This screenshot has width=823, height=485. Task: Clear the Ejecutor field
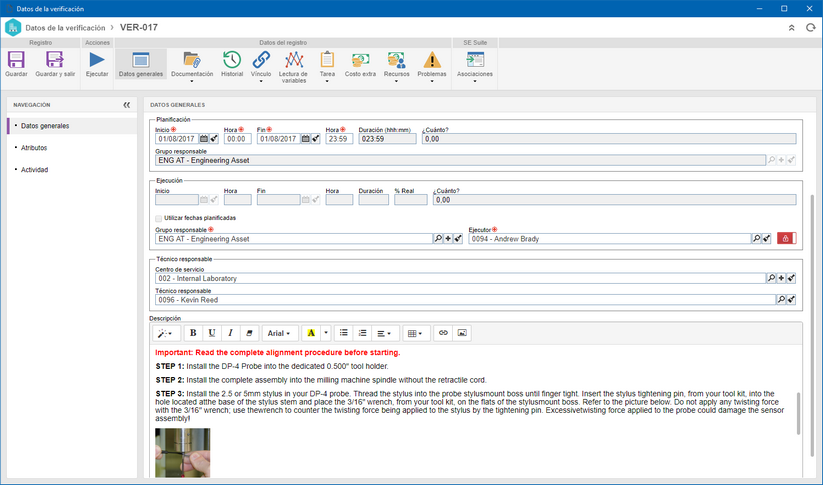tap(766, 239)
